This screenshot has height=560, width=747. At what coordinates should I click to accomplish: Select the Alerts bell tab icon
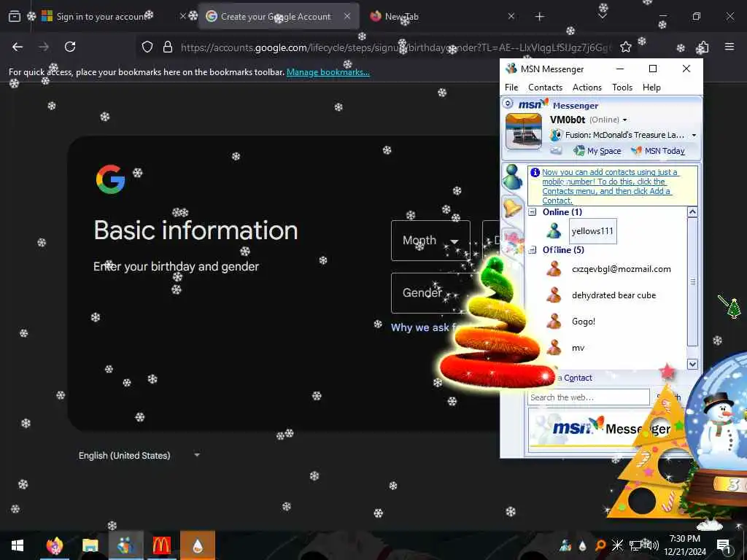pyautogui.click(x=511, y=208)
